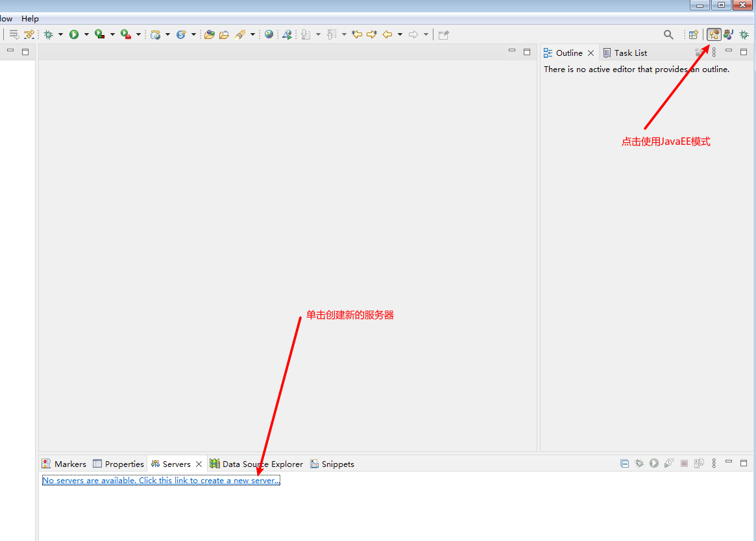Click Collapse All icon in Servers view
This screenshot has width=756, height=541.
tap(624, 463)
